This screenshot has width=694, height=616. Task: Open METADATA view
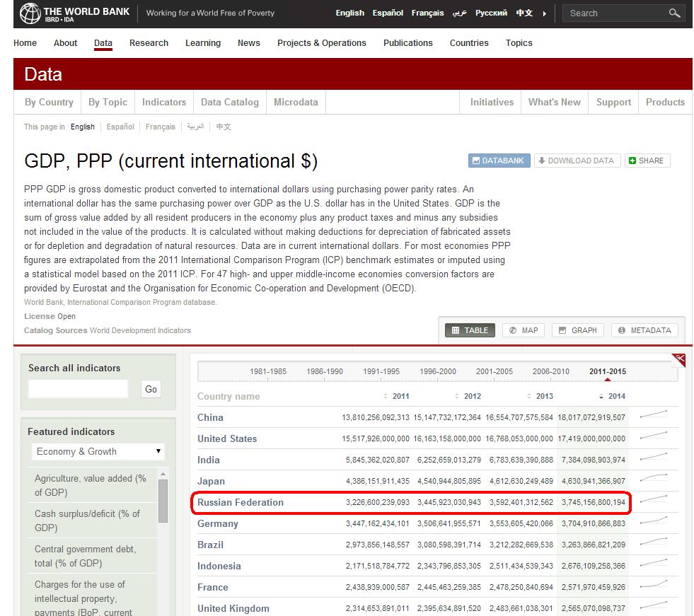point(645,330)
